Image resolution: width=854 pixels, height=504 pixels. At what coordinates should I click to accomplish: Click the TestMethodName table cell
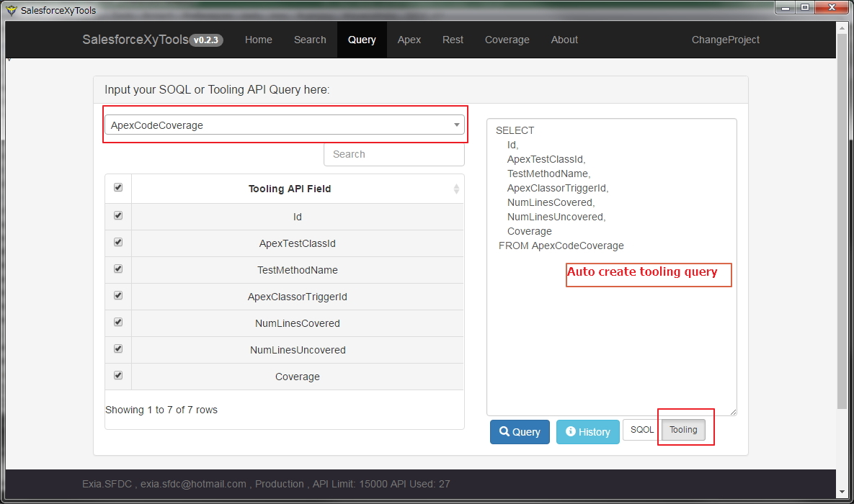click(298, 270)
